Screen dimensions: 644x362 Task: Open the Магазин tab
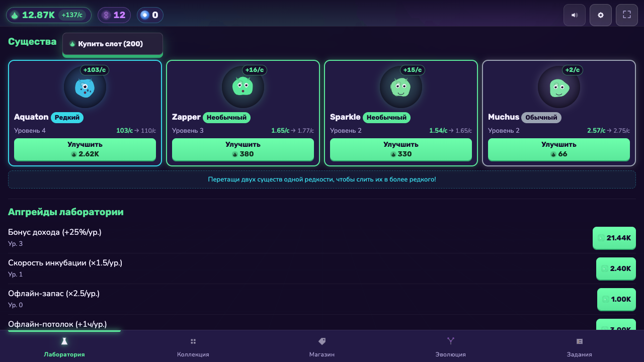(322, 346)
